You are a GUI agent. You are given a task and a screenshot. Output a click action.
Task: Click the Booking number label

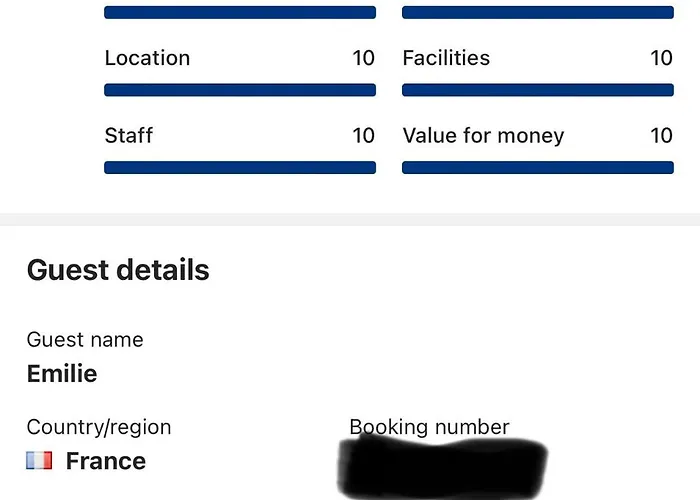click(x=429, y=427)
